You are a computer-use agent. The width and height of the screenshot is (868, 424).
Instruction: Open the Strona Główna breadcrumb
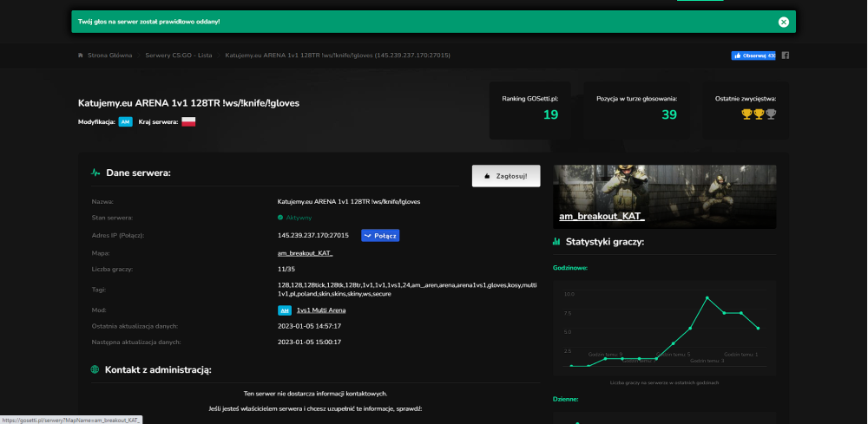(109, 55)
